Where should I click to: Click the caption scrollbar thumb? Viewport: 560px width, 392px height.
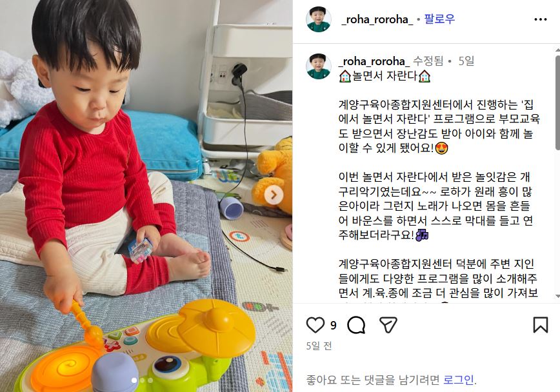(x=557, y=102)
